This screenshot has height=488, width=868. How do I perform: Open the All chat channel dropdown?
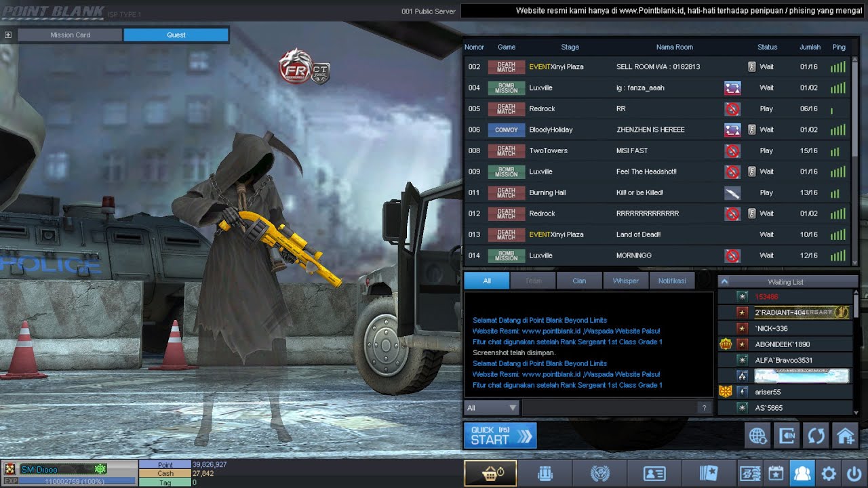tap(492, 408)
